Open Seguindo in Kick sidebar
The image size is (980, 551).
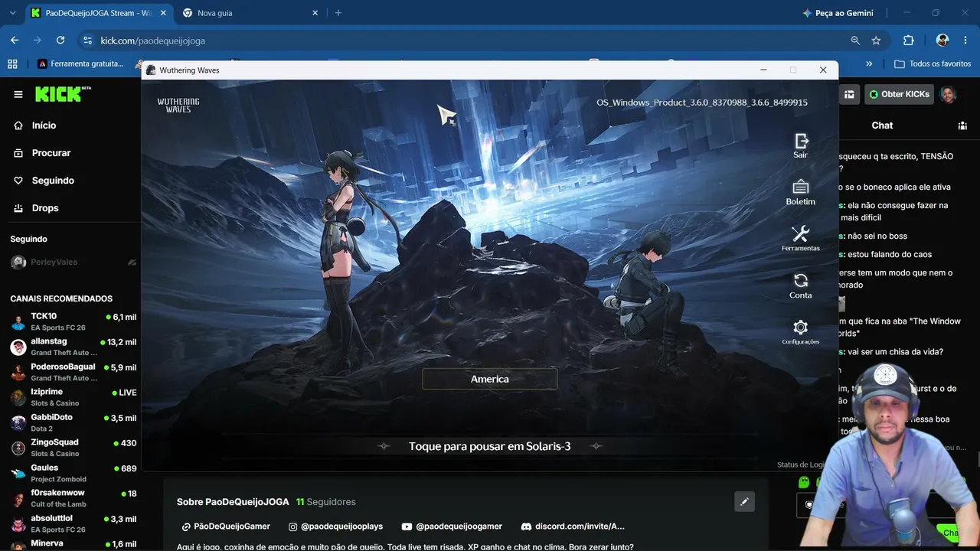pyautogui.click(x=53, y=181)
